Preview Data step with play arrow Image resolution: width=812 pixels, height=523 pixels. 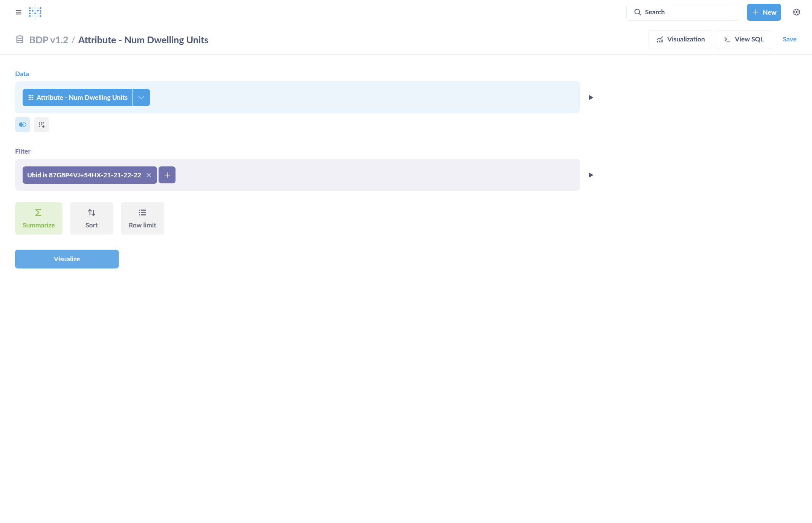pyautogui.click(x=591, y=98)
